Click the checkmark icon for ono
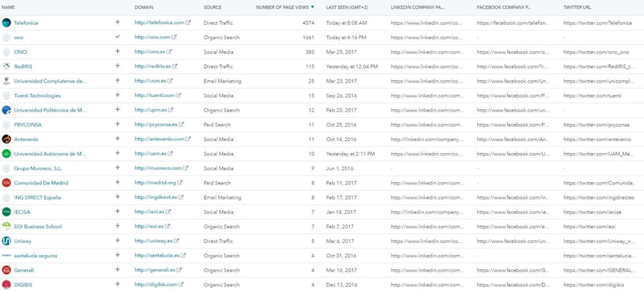 click(117, 37)
